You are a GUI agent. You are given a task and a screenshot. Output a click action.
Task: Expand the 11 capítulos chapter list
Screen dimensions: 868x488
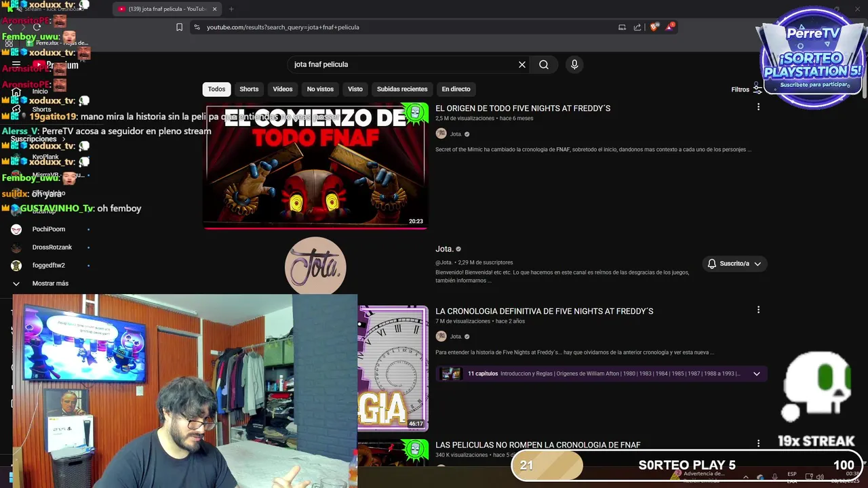[x=757, y=373]
